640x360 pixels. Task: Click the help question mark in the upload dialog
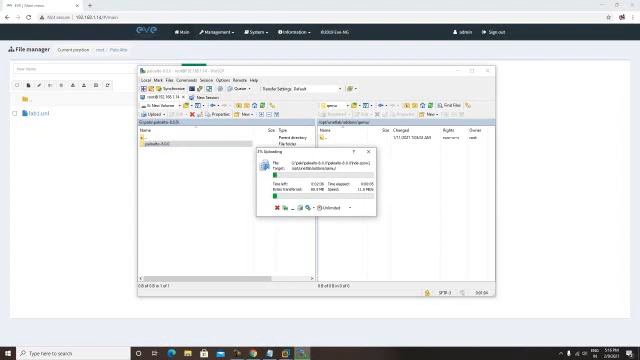(353, 152)
